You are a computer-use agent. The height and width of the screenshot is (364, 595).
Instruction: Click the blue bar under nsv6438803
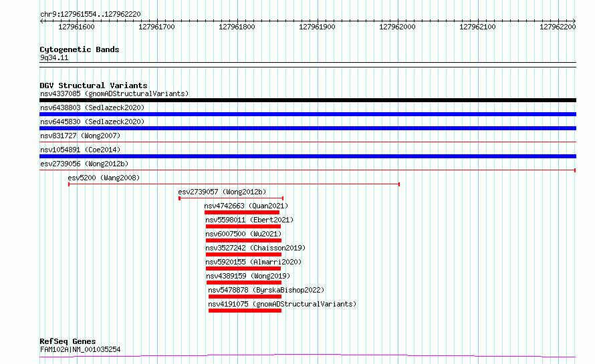(308, 114)
